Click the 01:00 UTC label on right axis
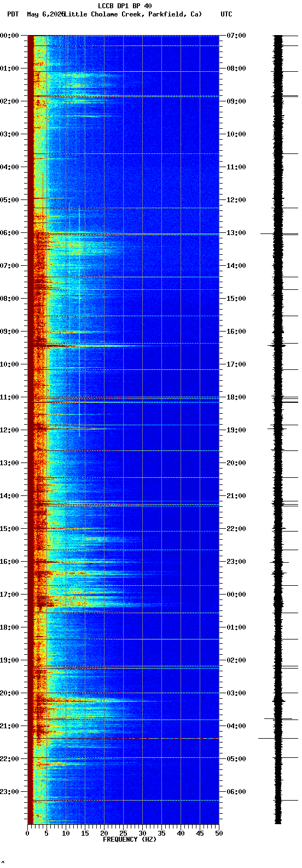 tap(236, 627)
